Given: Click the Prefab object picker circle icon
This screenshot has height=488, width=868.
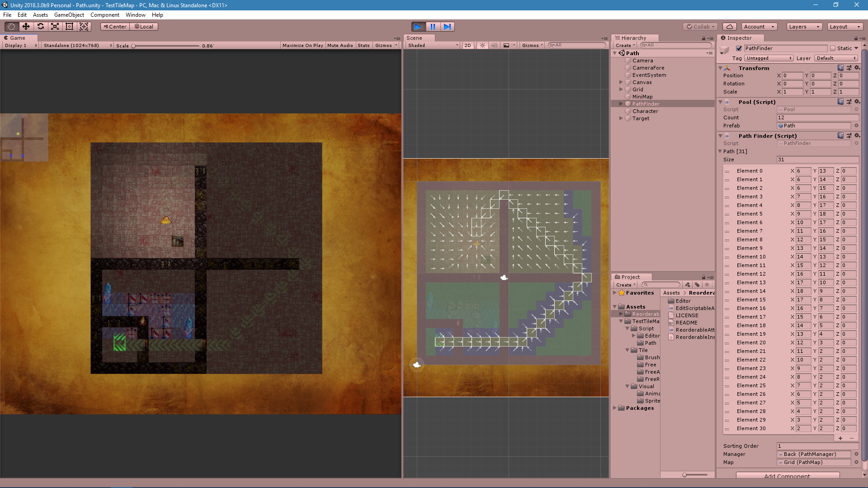Looking at the screenshot, I should [856, 126].
